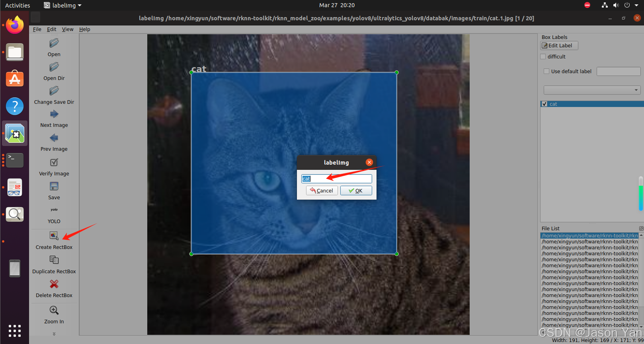Click the Duplicate RectBox icon

pos(54,260)
